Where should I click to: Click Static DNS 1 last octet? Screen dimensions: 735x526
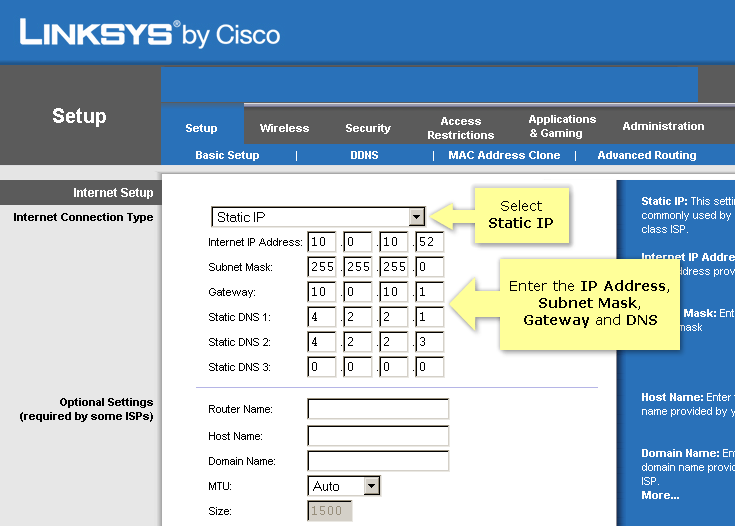coord(429,317)
